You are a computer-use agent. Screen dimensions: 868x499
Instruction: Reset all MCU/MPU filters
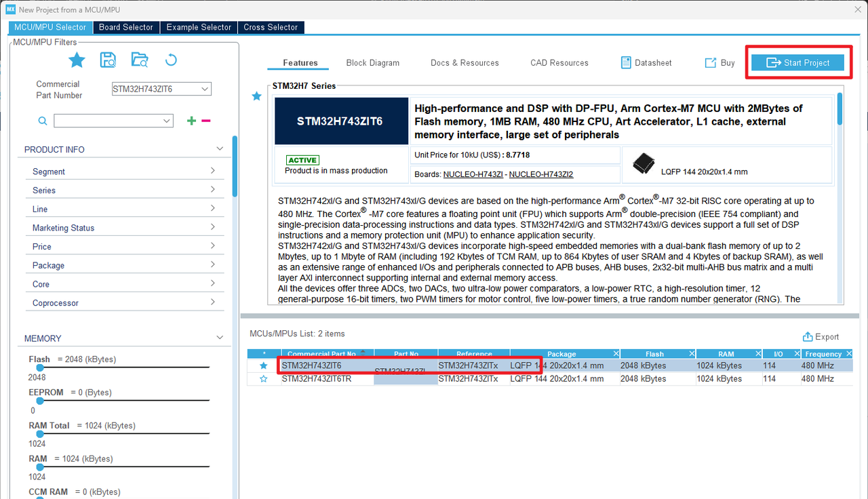(x=171, y=60)
